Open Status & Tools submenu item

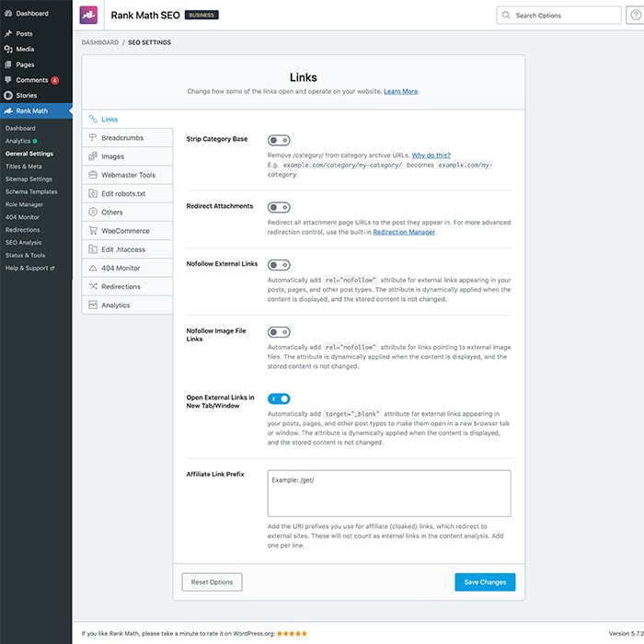click(x=25, y=255)
